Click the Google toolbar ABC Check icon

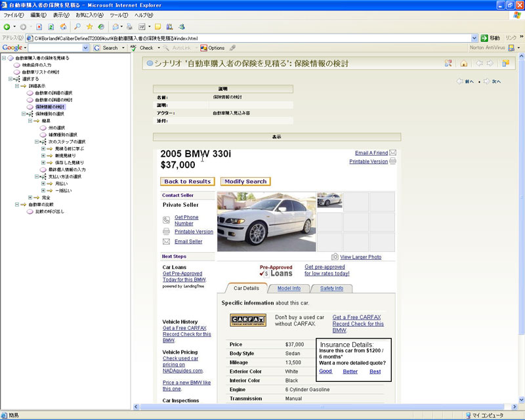(133, 48)
